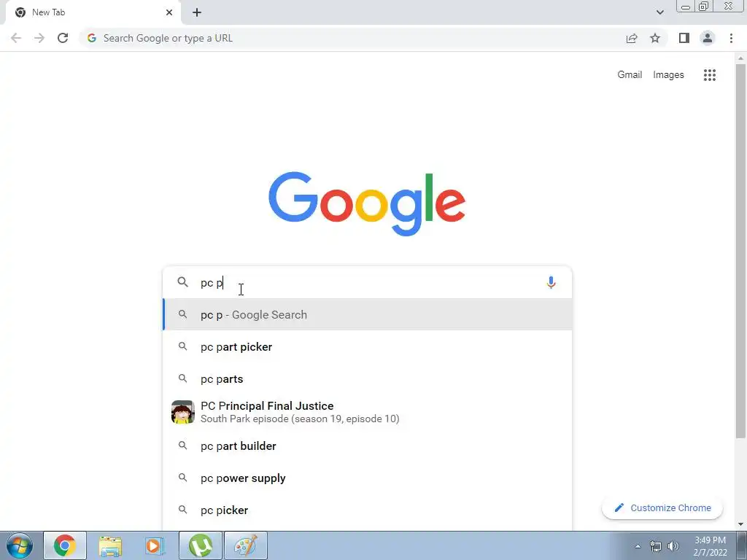Reload the page with the refresh icon

click(x=63, y=38)
